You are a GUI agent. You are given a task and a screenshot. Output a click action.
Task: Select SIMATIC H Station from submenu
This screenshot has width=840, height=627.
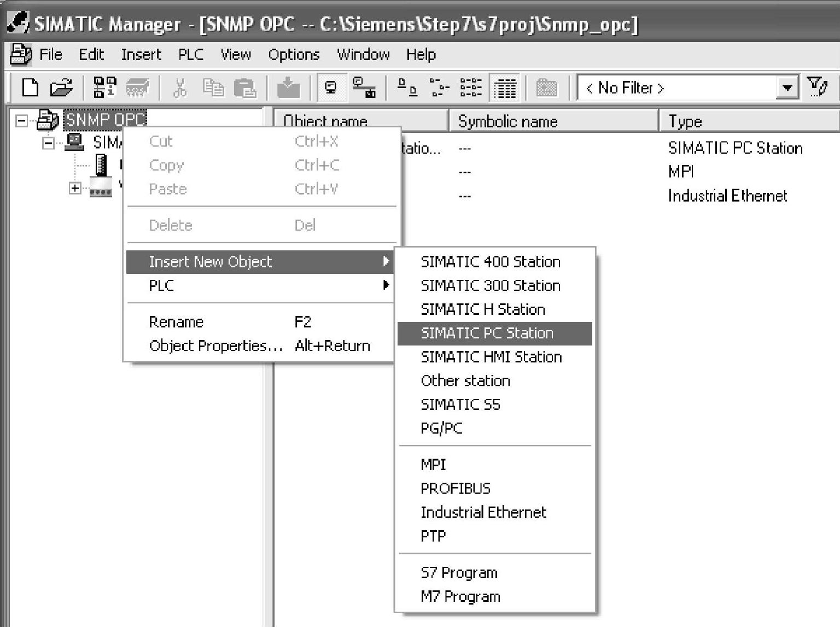[x=495, y=309]
